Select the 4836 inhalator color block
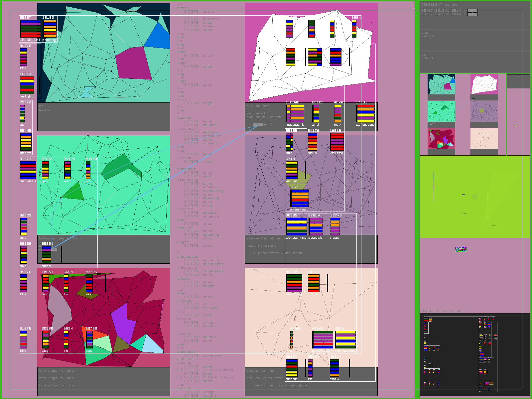 (345, 340)
